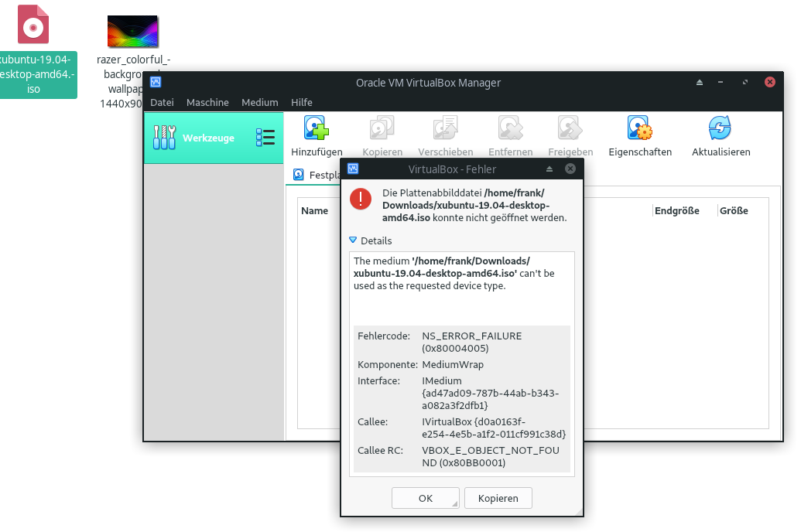Open the Datei menu
The height and width of the screenshot is (532, 801).
tap(162, 102)
